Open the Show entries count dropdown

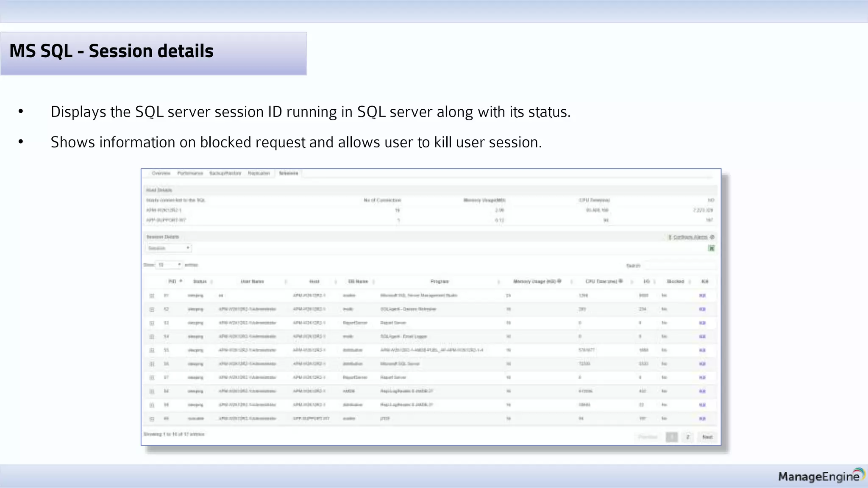point(169,265)
